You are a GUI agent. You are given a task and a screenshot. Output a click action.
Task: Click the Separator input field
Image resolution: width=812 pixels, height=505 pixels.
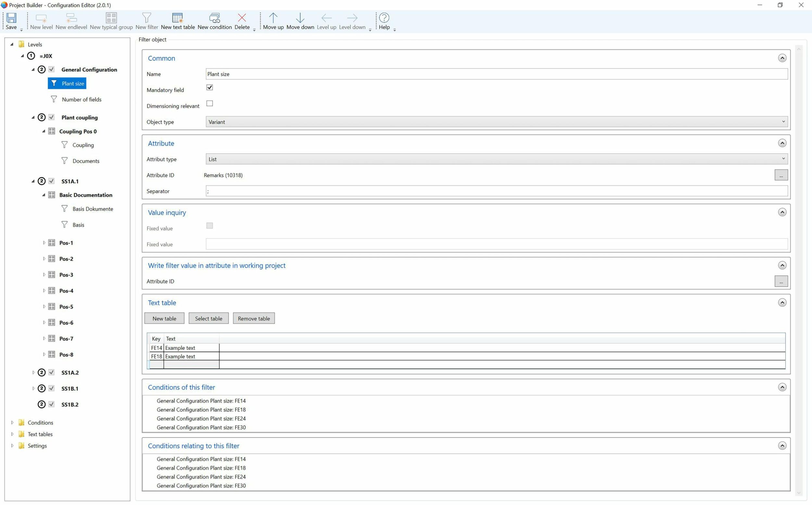[496, 191]
